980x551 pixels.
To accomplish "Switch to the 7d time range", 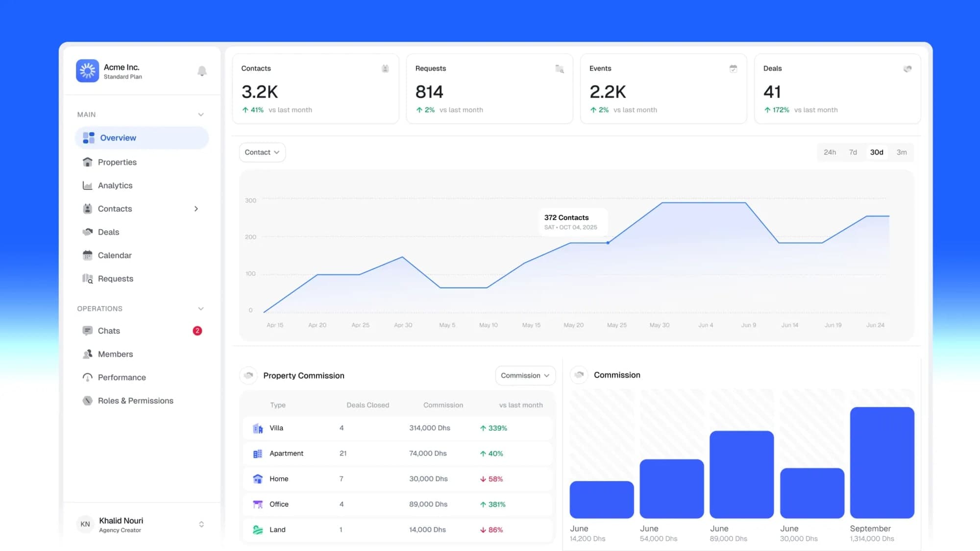I will [853, 152].
